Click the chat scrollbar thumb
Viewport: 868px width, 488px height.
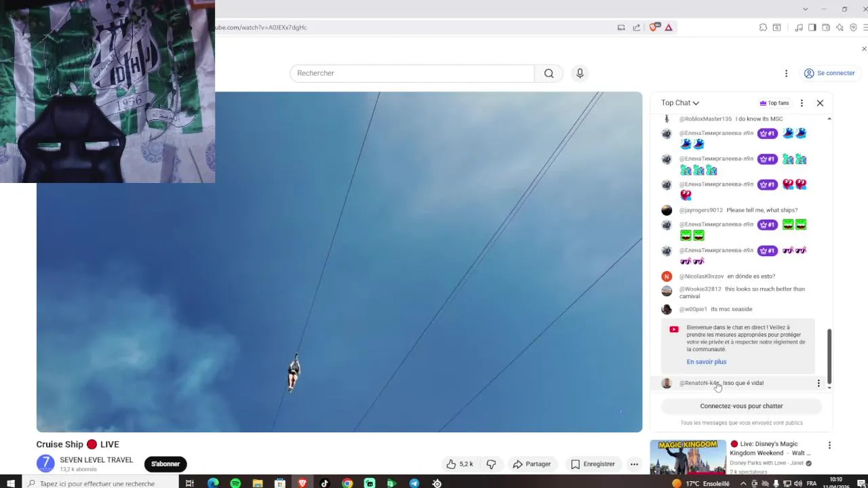tap(829, 357)
